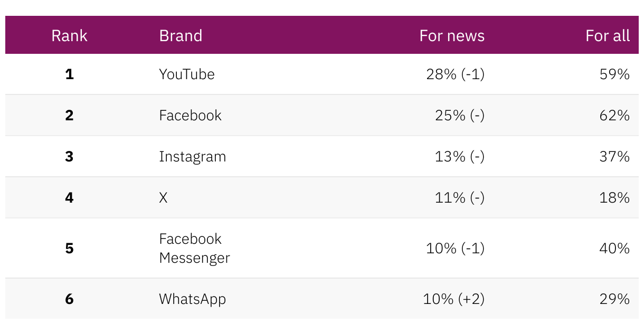
Task: Select the Facebook brand cell in row 2
Action: pos(190,116)
